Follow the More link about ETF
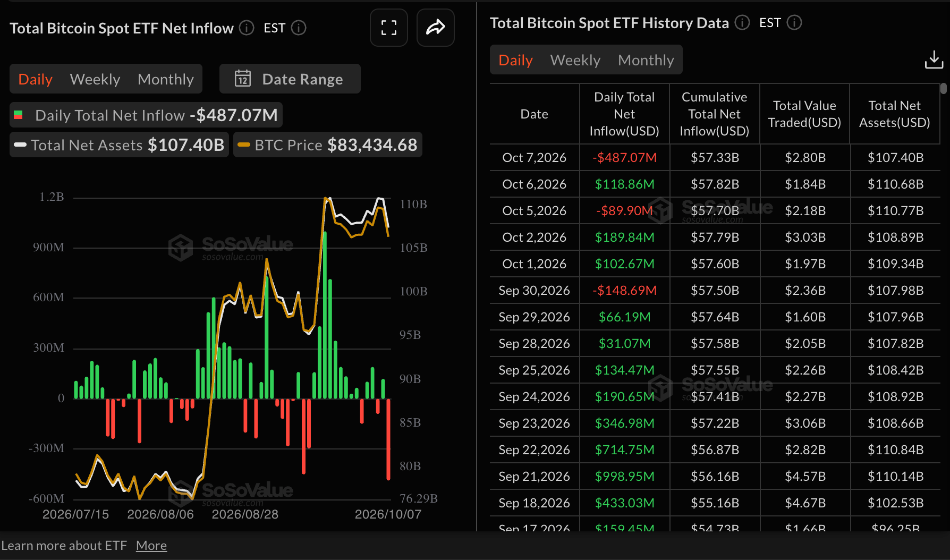The height and width of the screenshot is (560, 950). tap(151, 546)
